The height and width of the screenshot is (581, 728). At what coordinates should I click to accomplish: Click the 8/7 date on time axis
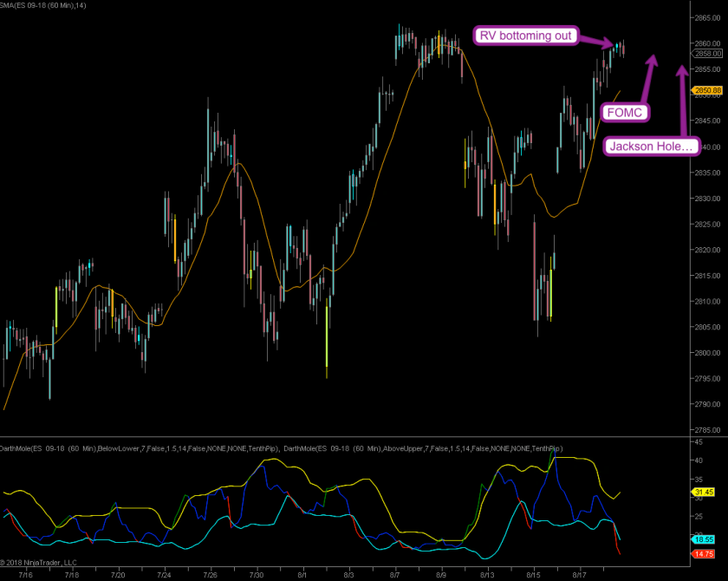coord(395,574)
